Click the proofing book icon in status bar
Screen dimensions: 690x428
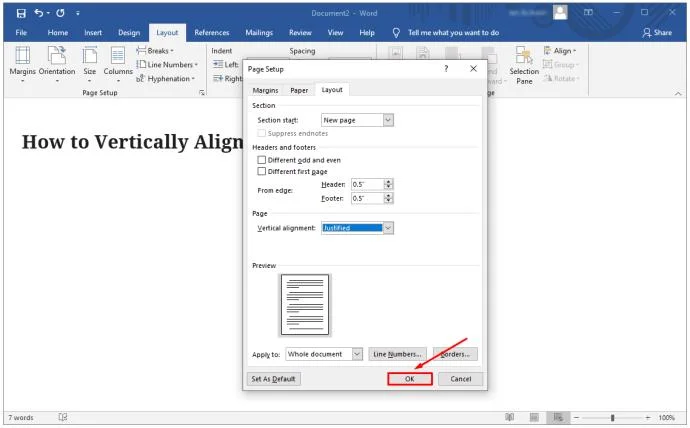tap(63, 417)
